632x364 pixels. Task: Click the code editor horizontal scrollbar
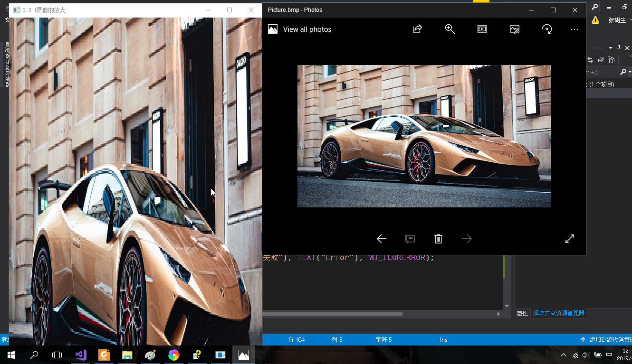(333, 314)
